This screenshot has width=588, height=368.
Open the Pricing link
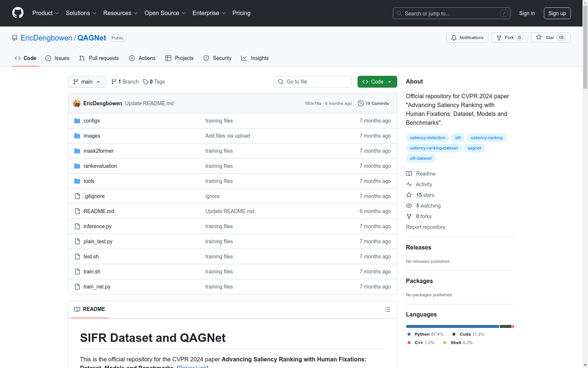(241, 13)
